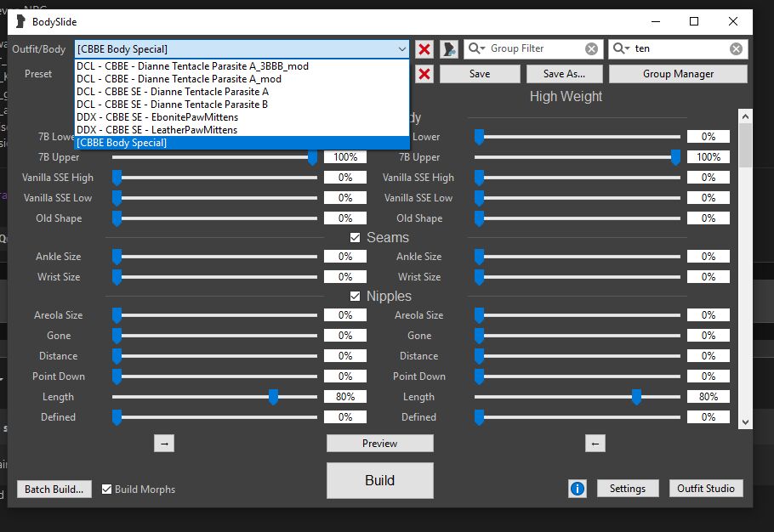Click the outfit filter figure icon
The height and width of the screenshot is (532, 774).
pos(449,48)
